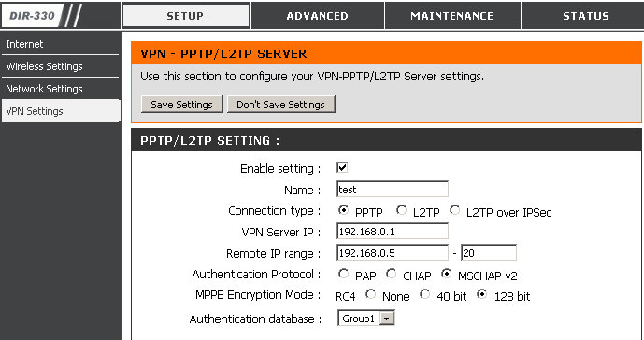This screenshot has height=340, width=644.
Task: Click the Remote IP range start field
Action: [x=393, y=252]
